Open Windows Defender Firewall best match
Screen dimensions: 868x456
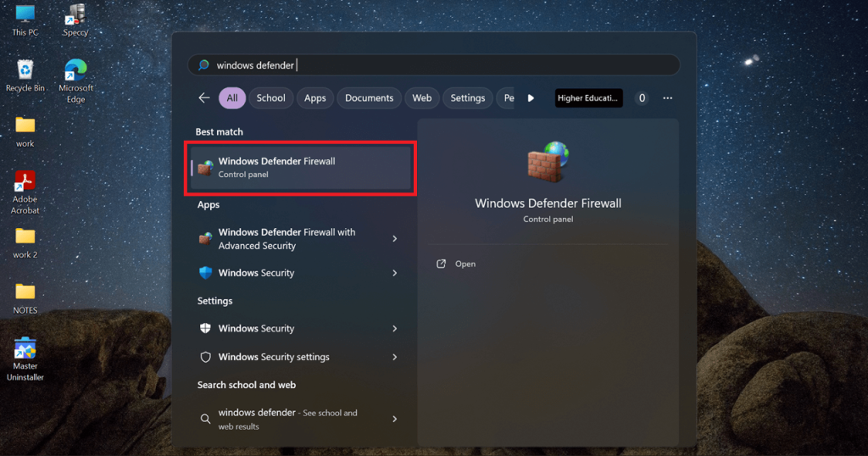point(301,168)
